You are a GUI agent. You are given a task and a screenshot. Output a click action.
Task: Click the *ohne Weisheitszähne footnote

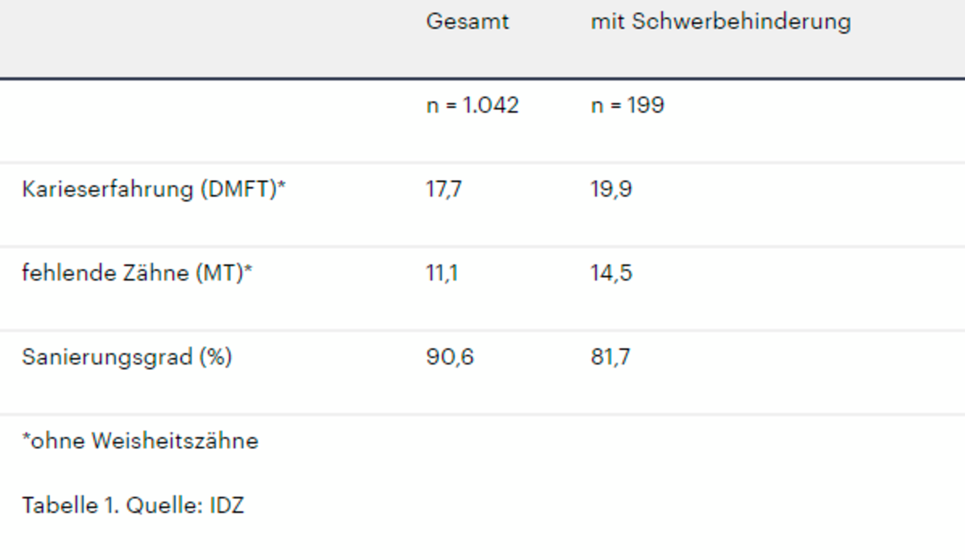140,441
